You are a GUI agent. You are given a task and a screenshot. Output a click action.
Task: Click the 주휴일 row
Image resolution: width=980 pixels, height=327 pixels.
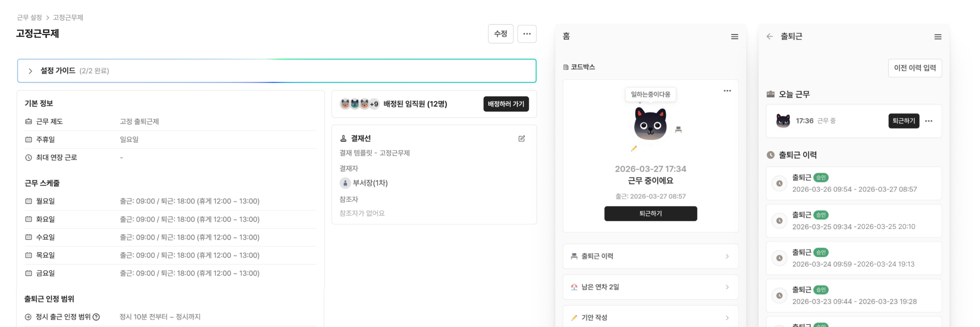[171, 140]
